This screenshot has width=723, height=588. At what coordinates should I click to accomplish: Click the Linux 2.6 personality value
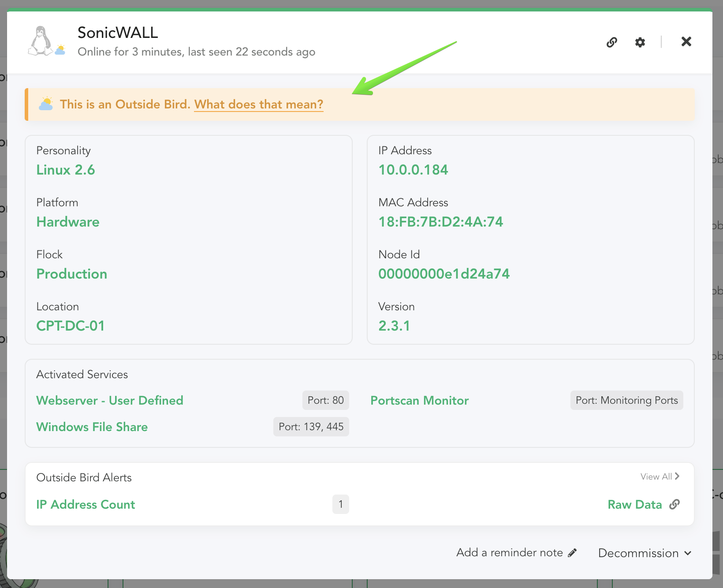point(66,170)
